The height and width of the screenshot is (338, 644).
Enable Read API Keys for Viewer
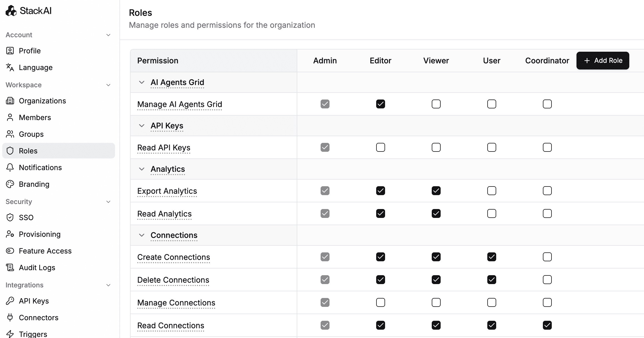coord(436,147)
